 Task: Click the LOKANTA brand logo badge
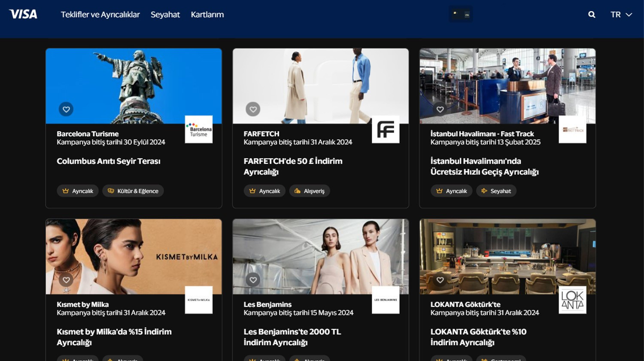coord(572,300)
